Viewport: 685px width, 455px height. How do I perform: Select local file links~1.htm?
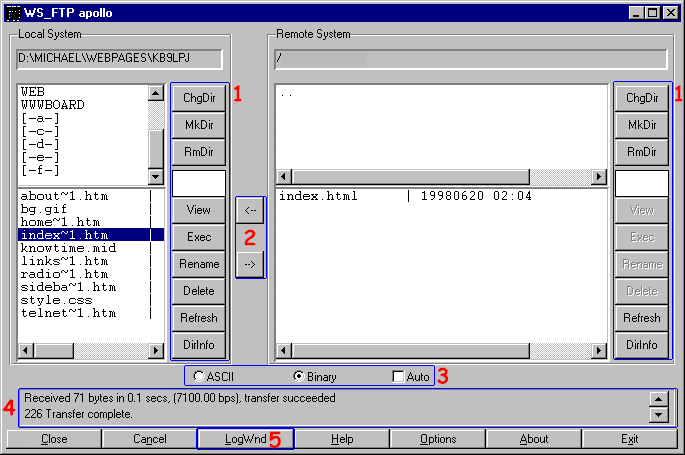pyautogui.click(x=91, y=261)
